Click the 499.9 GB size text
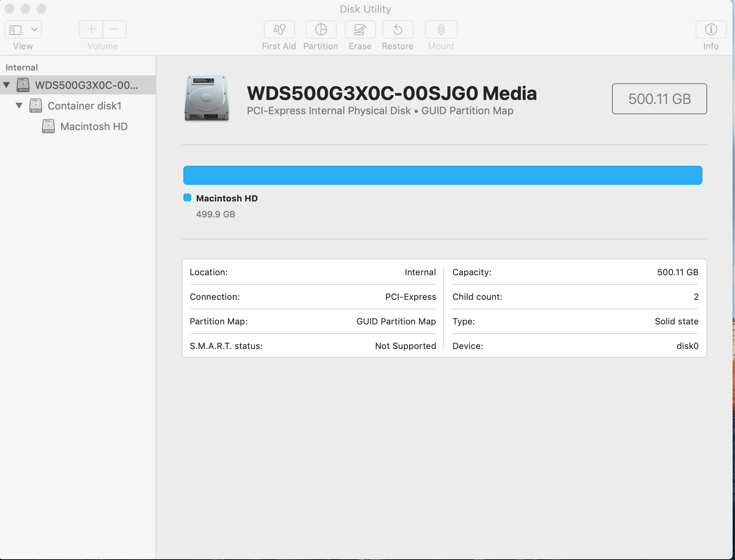The width and height of the screenshot is (735, 560). coord(215,214)
